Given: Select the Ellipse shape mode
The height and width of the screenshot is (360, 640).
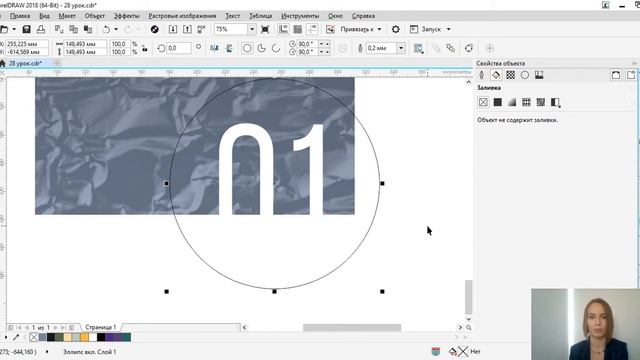Looking at the screenshot, I should [x=247, y=48].
